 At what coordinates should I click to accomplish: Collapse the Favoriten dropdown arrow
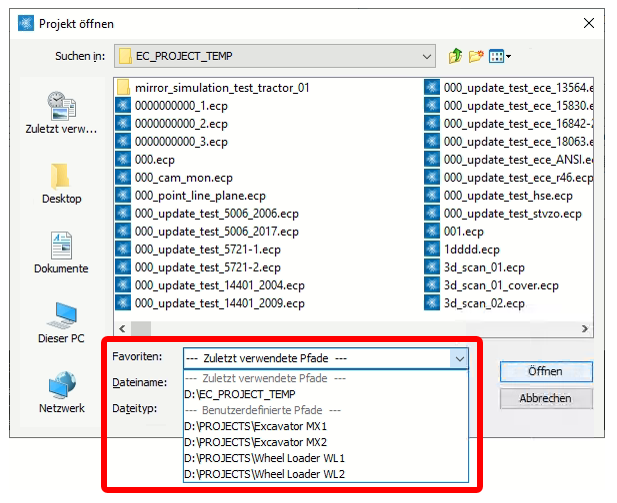(459, 359)
